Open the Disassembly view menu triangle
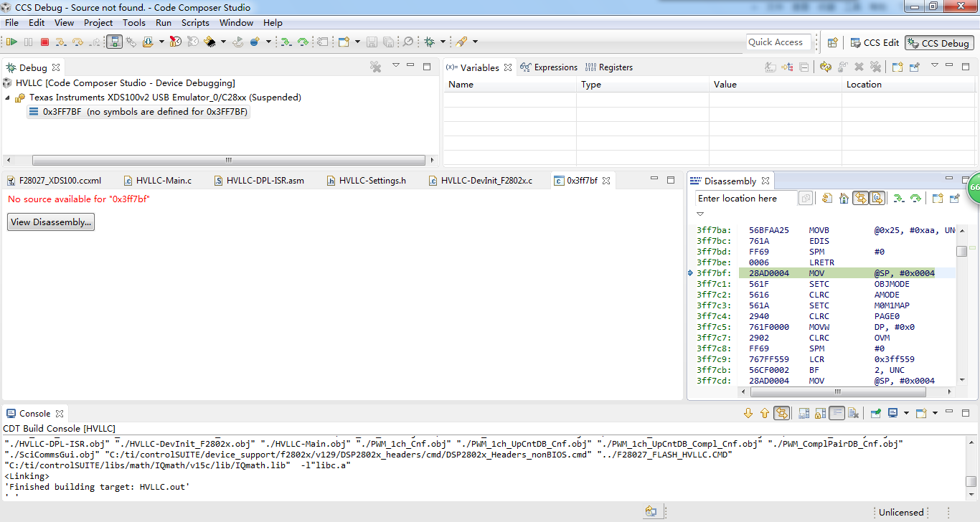The width and height of the screenshot is (980, 522). click(700, 214)
